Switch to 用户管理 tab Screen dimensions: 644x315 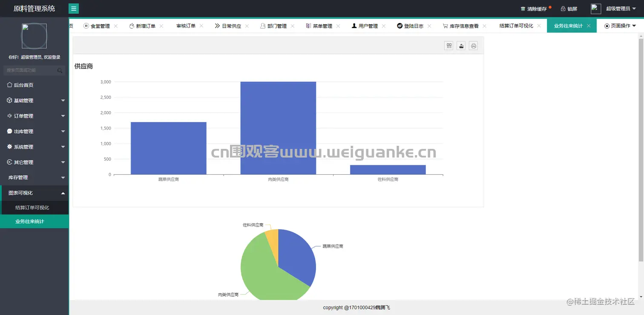point(365,26)
